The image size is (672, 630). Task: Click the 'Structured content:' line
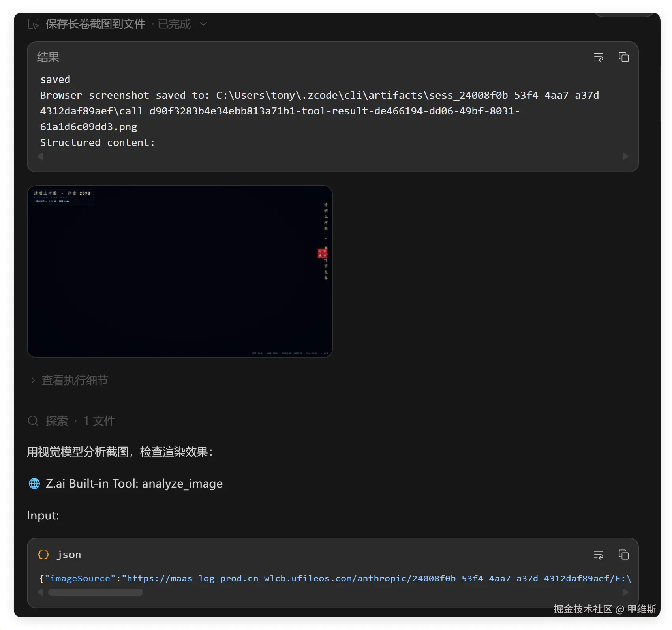click(98, 142)
